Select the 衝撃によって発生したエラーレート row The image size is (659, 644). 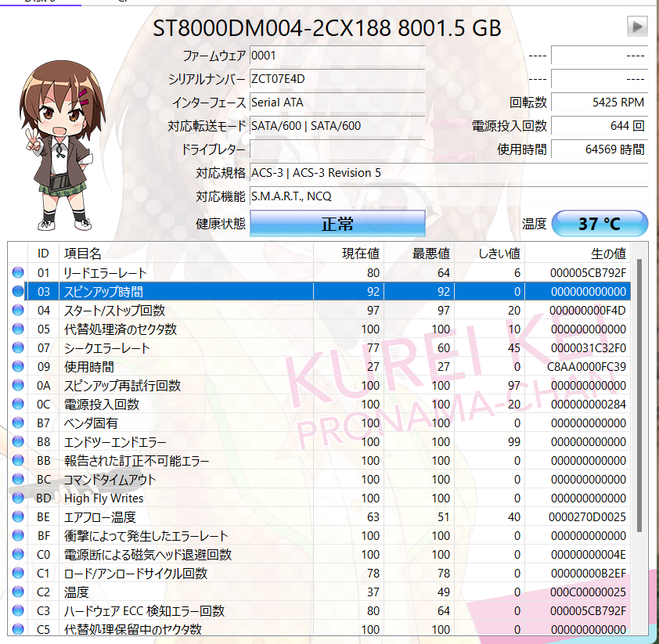pyautogui.click(x=319, y=535)
